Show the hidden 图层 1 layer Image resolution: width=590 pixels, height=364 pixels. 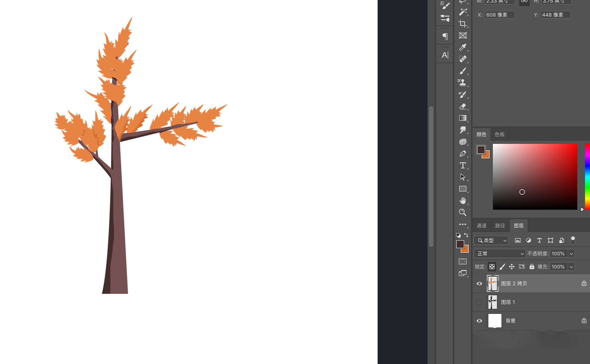point(479,302)
